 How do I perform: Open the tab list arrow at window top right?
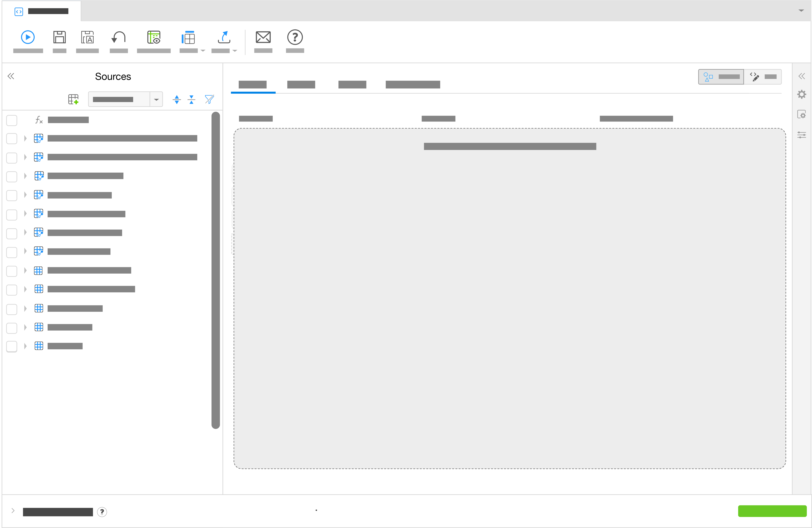coord(801,11)
